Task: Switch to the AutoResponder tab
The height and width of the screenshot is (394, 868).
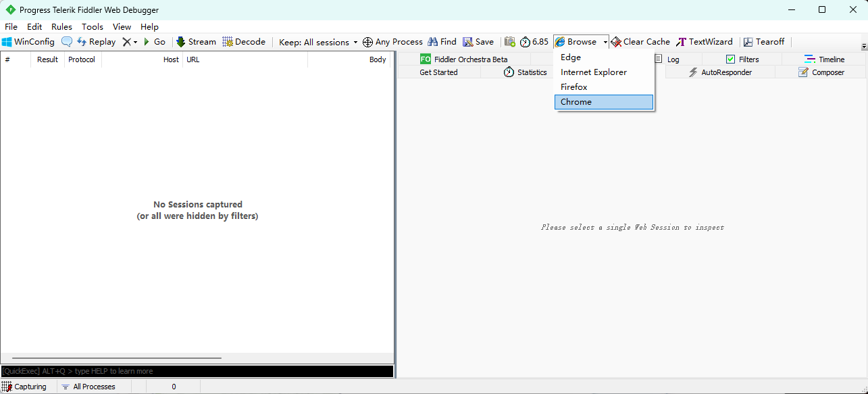Action: [720, 72]
